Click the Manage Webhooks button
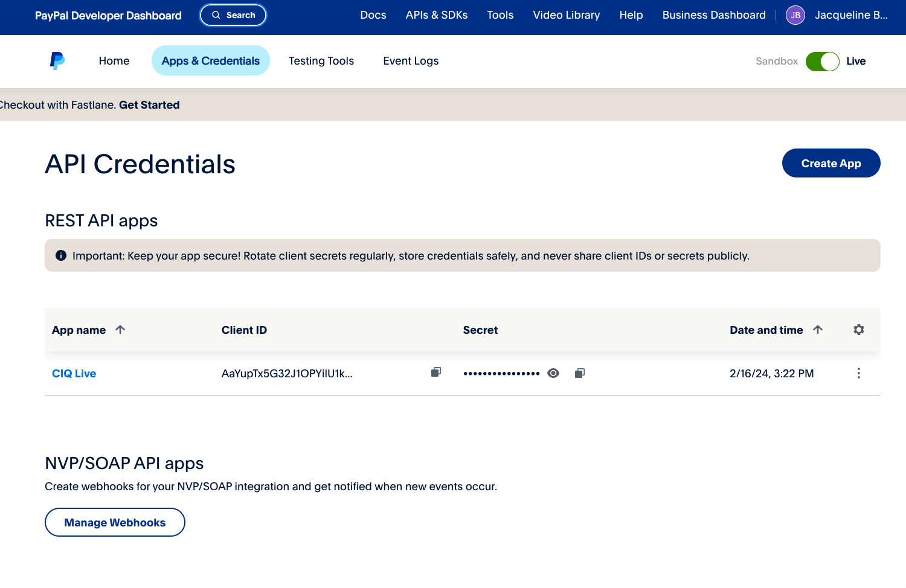 [x=115, y=522]
